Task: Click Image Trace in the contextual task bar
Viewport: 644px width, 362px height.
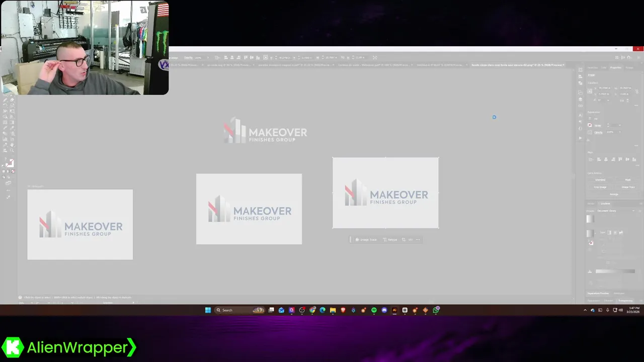Action: (366, 240)
